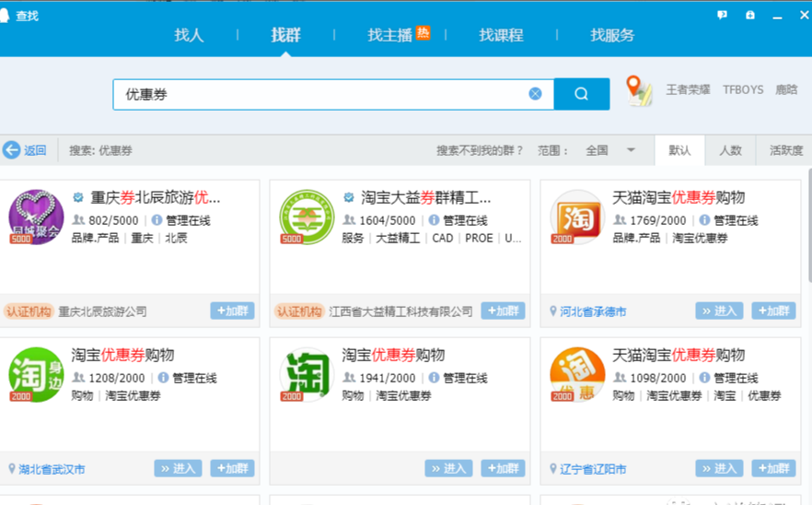This screenshot has height=505, width=812.
Task: Click 进入 on 湖北省武汉市 group card
Action: click(x=179, y=468)
